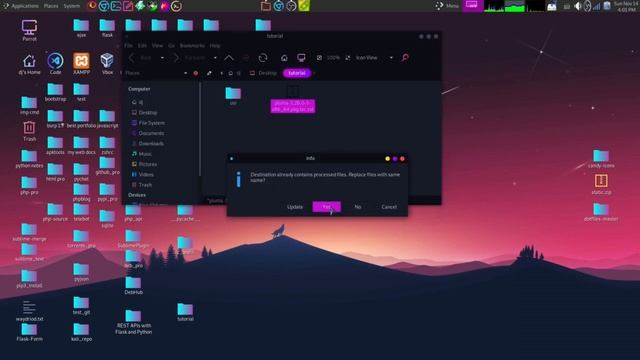Open Trash in the sidebar
640x360 pixels.
[142, 185]
